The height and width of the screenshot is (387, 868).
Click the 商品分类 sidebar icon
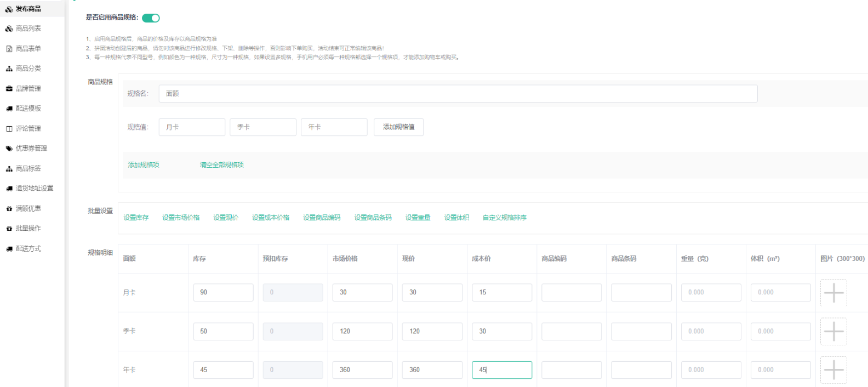point(9,69)
